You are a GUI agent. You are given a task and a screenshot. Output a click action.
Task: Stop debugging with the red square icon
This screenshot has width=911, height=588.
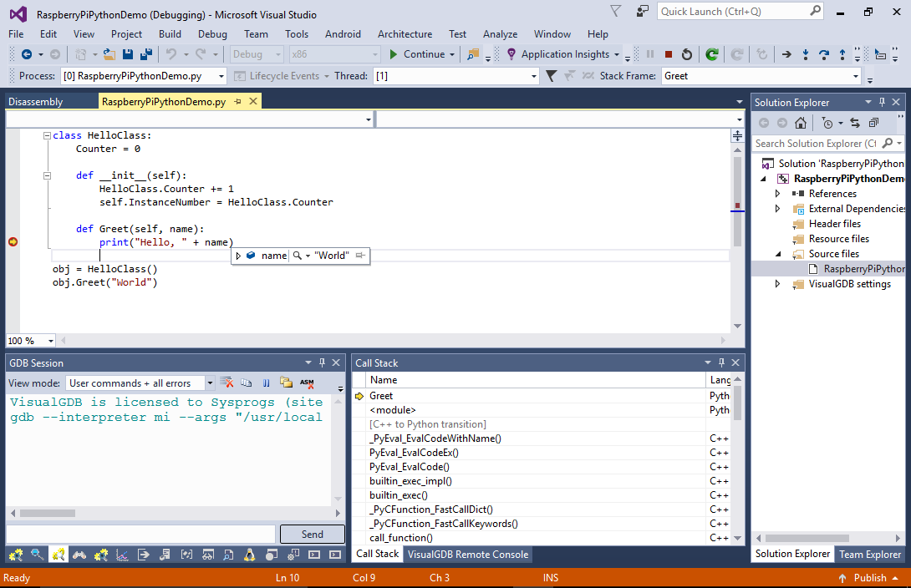pyautogui.click(x=668, y=54)
